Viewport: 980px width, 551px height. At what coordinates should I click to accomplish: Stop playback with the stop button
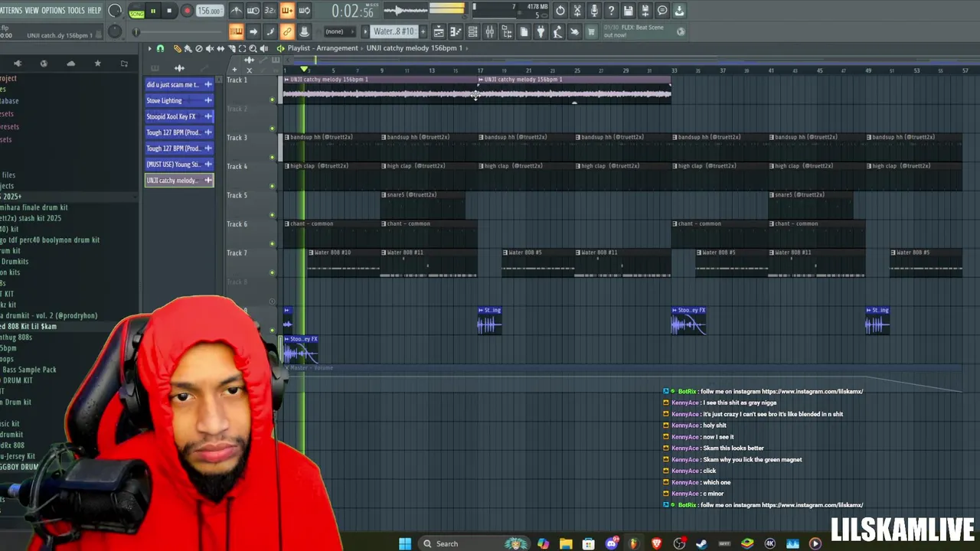[169, 11]
